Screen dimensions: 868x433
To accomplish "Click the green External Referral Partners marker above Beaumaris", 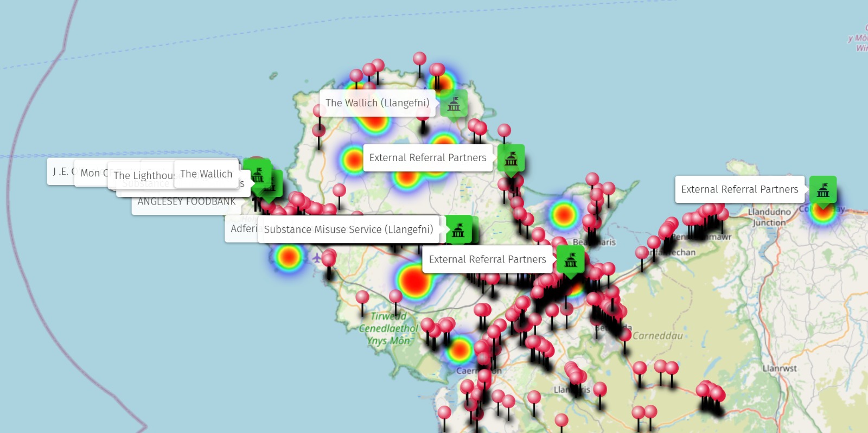I will [511, 158].
